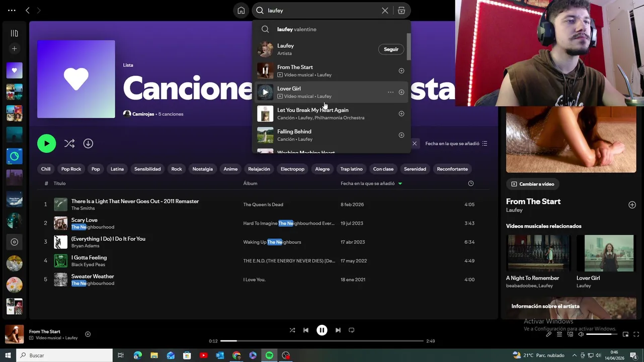The image size is (644, 362).
Task: Open more options for Lover Girl
Action: [390, 92]
